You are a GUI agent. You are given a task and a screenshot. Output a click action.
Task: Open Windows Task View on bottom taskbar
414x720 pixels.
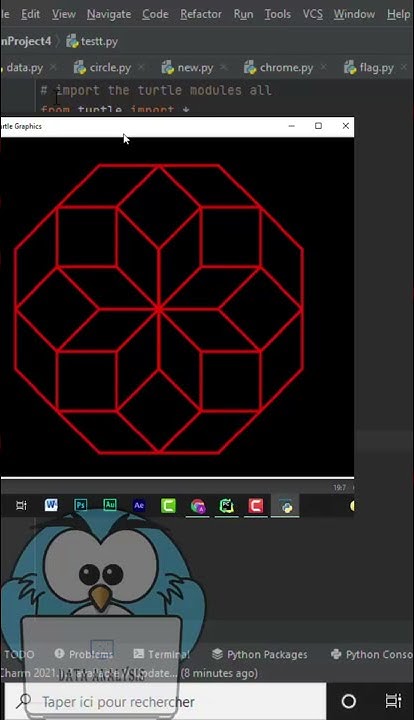coord(393,701)
